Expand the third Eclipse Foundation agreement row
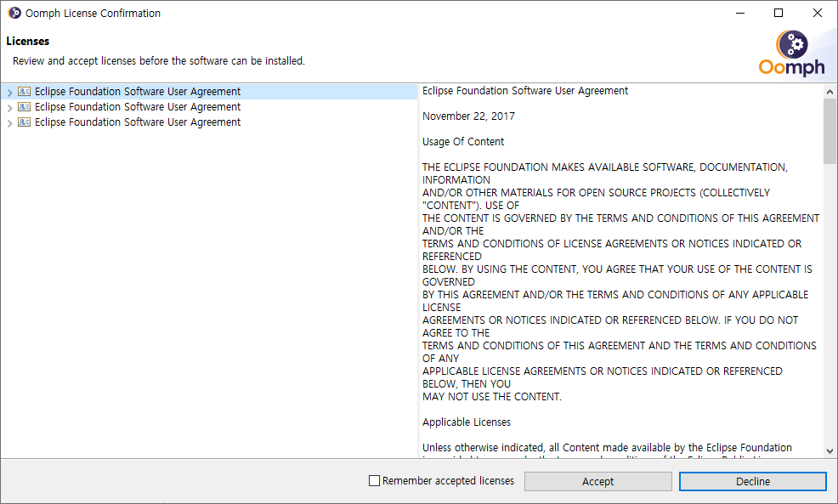 (9, 123)
